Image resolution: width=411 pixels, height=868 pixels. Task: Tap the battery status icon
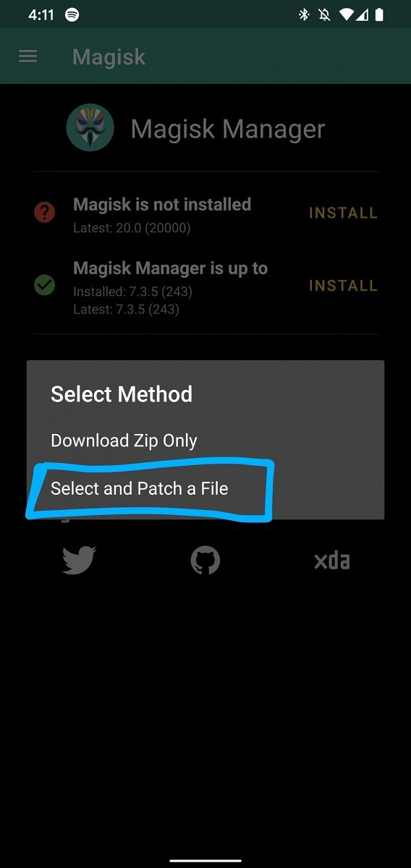380,14
